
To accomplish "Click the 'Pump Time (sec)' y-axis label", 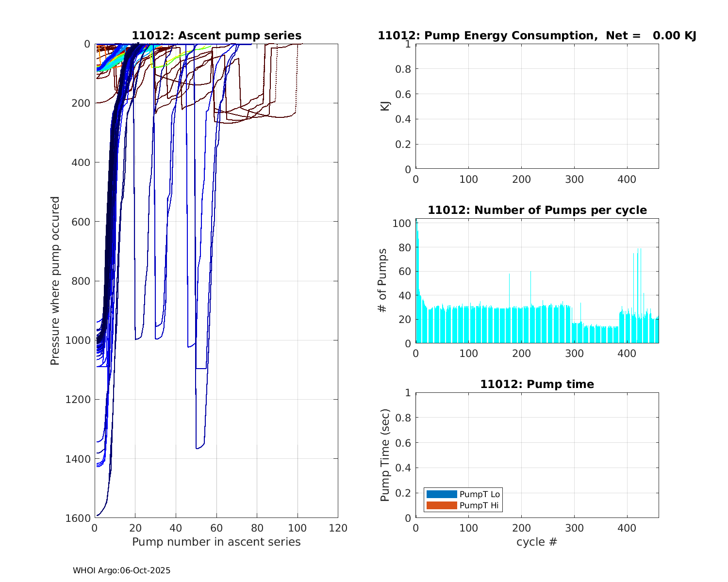I will tap(385, 455).
